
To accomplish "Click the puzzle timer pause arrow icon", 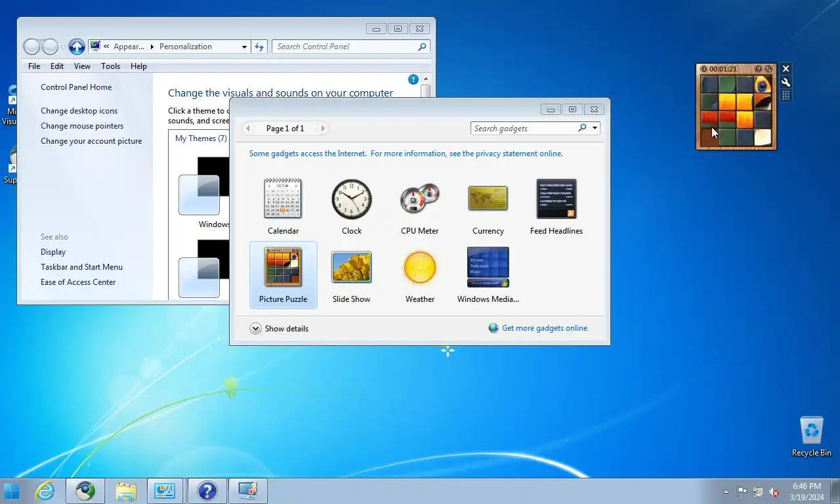I will pos(704,69).
